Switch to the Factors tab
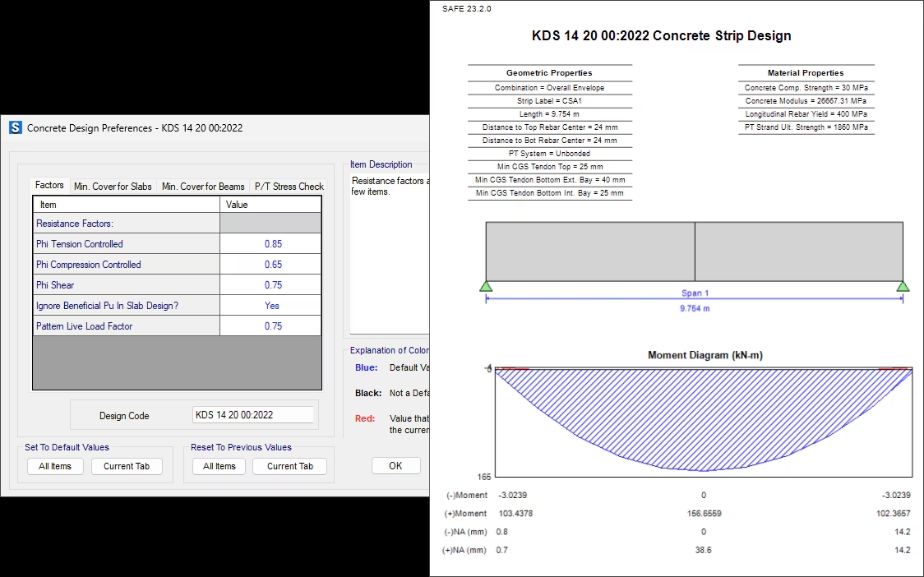The image size is (924, 577). (x=49, y=186)
